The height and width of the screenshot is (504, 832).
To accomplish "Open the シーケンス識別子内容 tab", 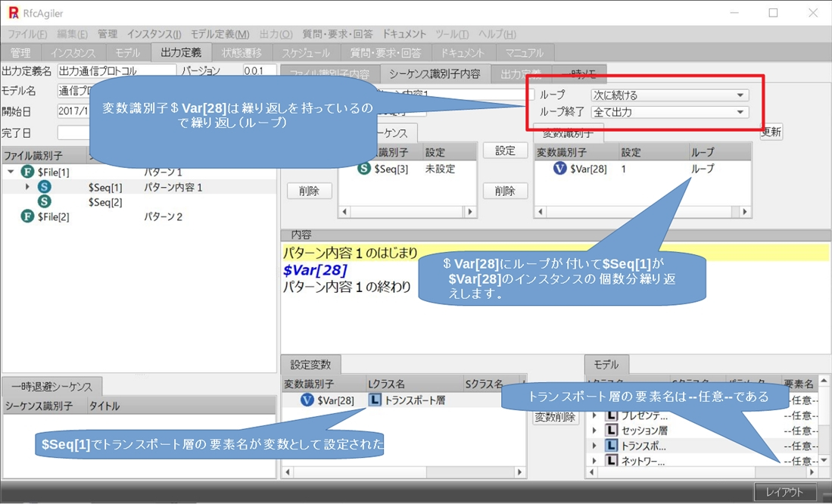I will 435,73.
